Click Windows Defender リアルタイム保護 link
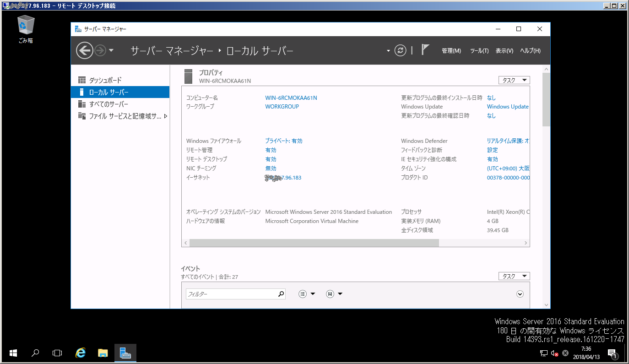 pyautogui.click(x=508, y=141)
